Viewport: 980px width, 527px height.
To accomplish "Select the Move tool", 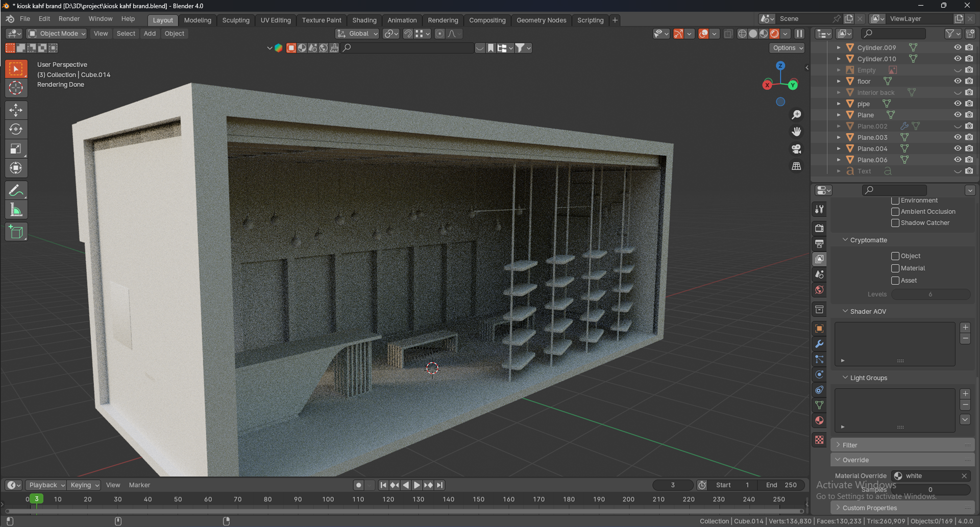I will pyautogui.click(x=16, y=110).
